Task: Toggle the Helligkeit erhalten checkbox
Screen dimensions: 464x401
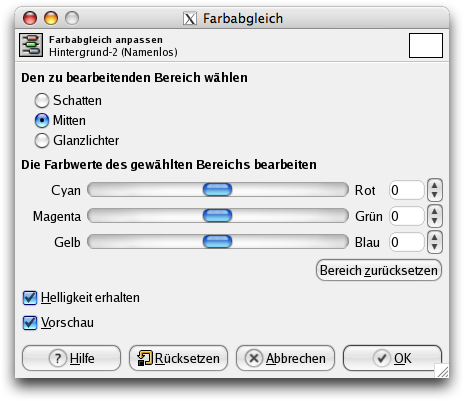Action: [30, 298]
